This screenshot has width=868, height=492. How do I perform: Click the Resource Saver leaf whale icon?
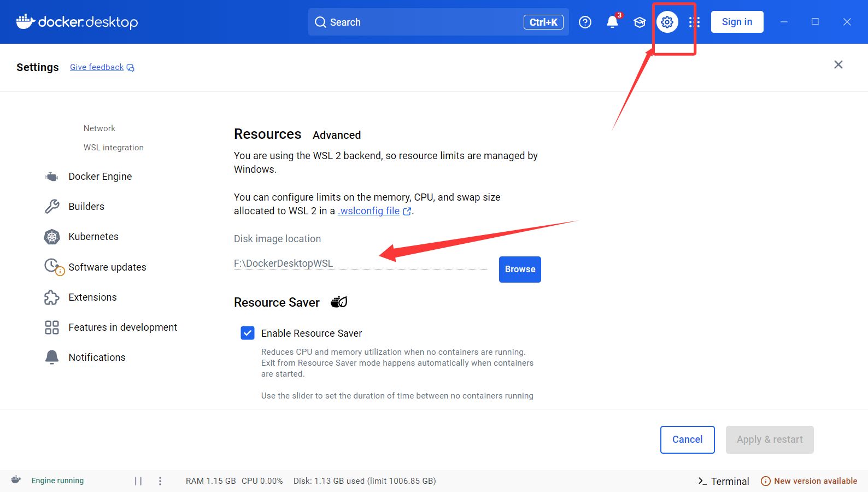pos(339,302)
